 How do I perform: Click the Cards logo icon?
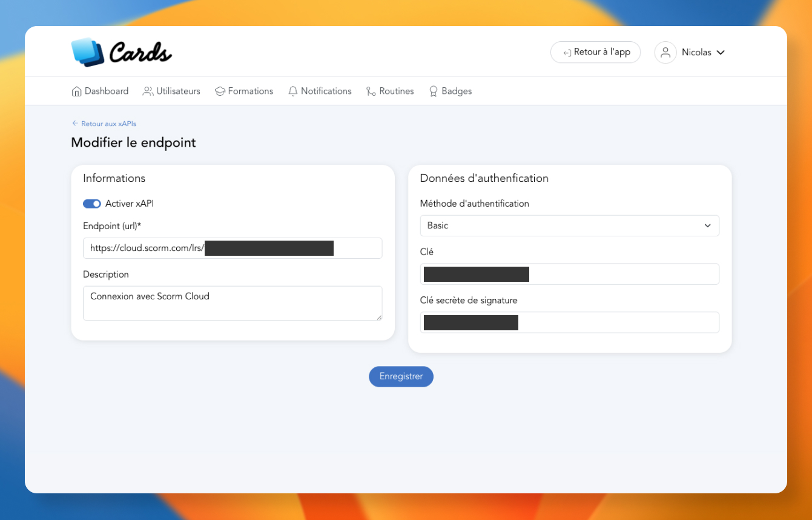coord(88,52)
